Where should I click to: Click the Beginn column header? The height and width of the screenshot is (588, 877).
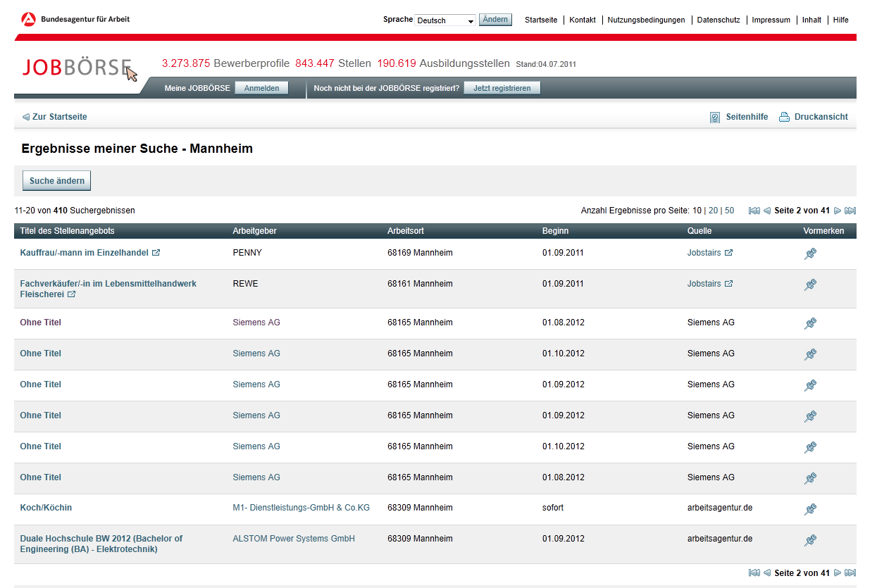coord(555,231)
